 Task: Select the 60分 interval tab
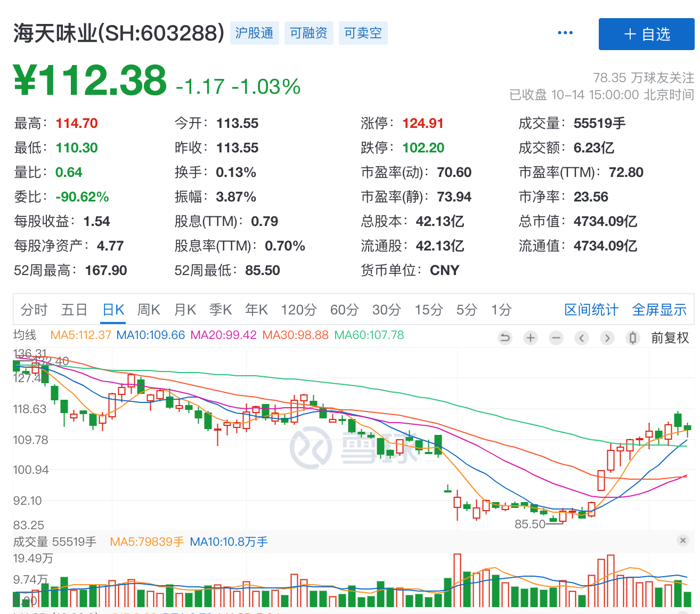pos(344,310)
